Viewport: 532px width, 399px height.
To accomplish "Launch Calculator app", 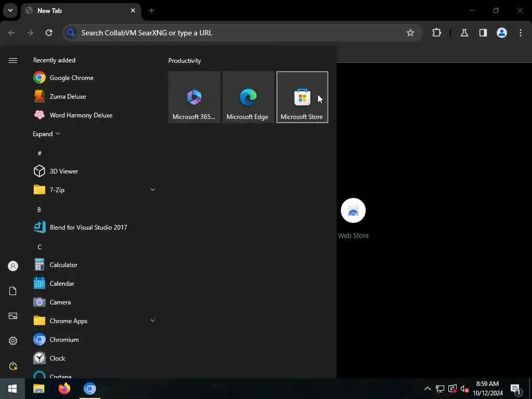I will point(95,264).
